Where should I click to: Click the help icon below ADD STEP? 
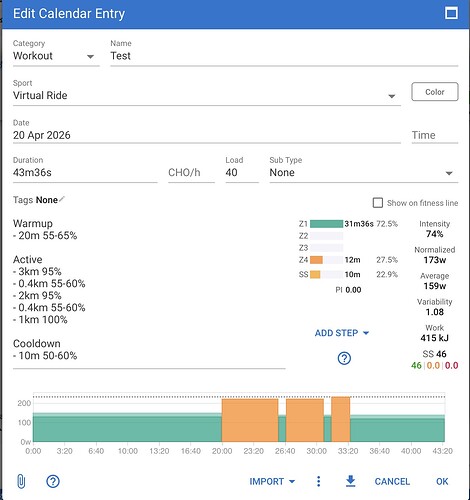point(344,359)
